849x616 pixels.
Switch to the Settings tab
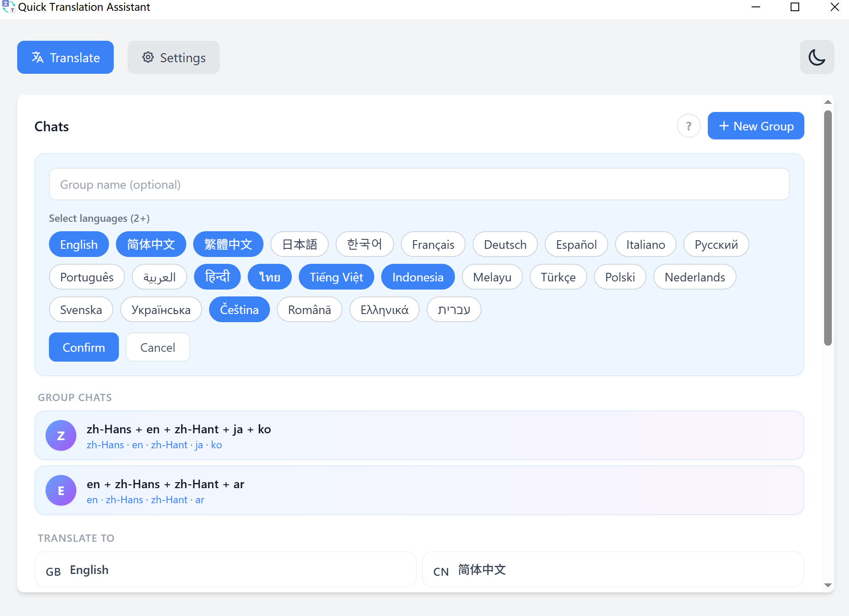[x=173, y=57]
